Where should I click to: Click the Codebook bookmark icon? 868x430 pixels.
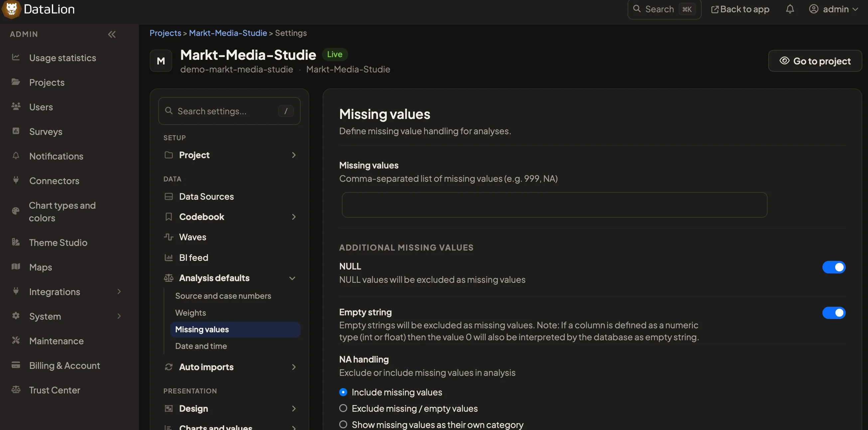(x=169, y=217)
